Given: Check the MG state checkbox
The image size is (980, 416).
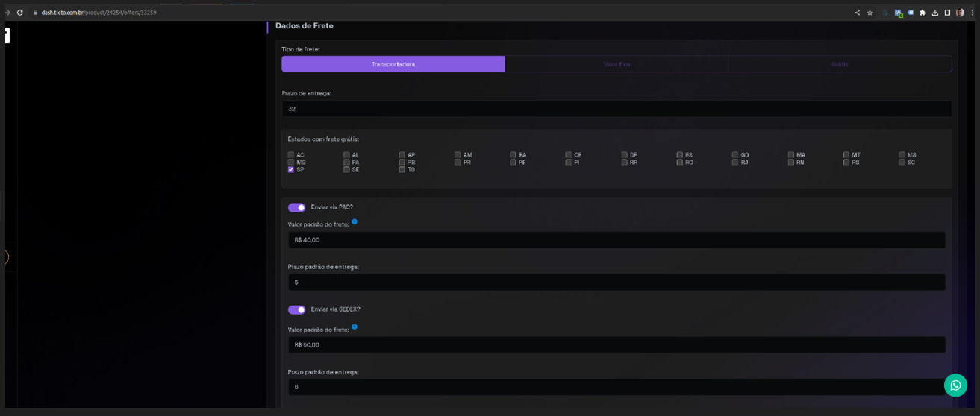Looking at the screenshot, I should click(291, 162).
